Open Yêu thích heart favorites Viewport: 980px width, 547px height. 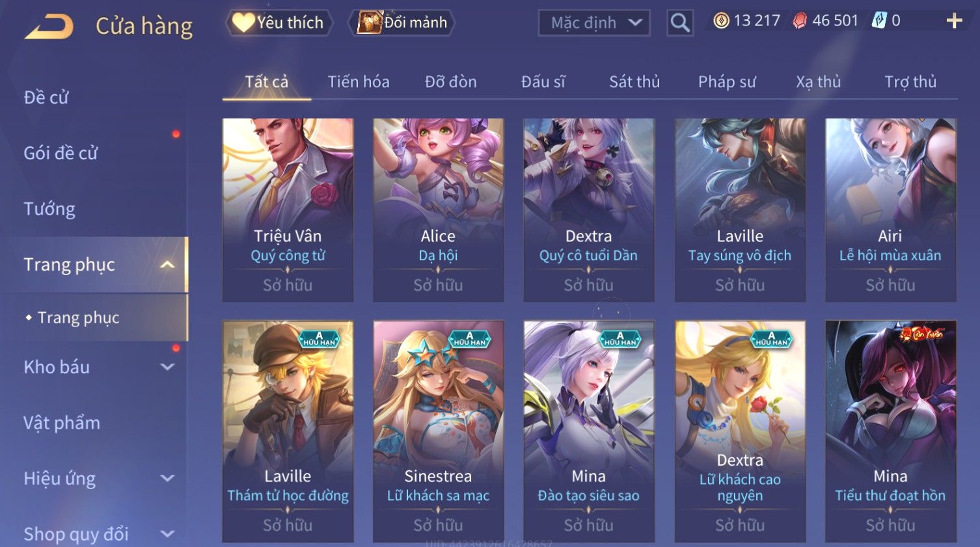279,23
